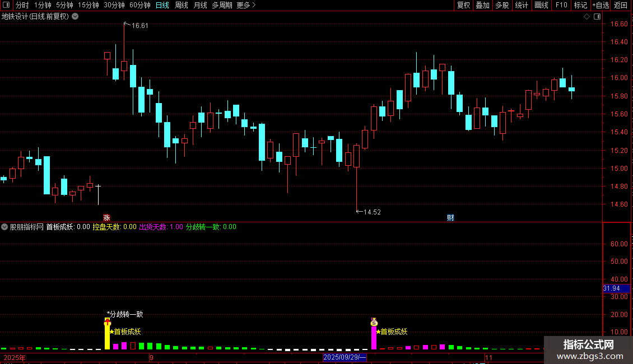Switch to 周线 weekly chart

click(x=181, y=5)
